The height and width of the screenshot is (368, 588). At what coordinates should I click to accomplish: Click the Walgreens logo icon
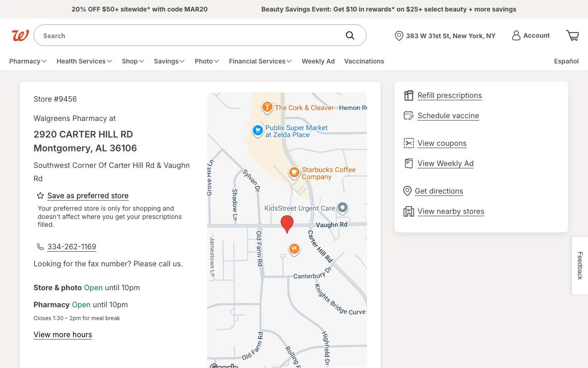[x=20, y=35]
